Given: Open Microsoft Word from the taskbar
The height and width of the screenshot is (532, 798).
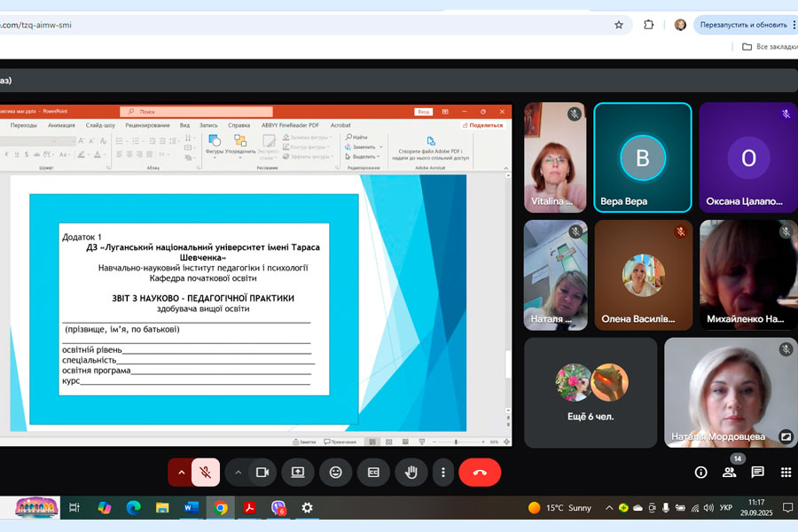Looking at the screenshot, I should pyautogui.click(x=191, y=508).
